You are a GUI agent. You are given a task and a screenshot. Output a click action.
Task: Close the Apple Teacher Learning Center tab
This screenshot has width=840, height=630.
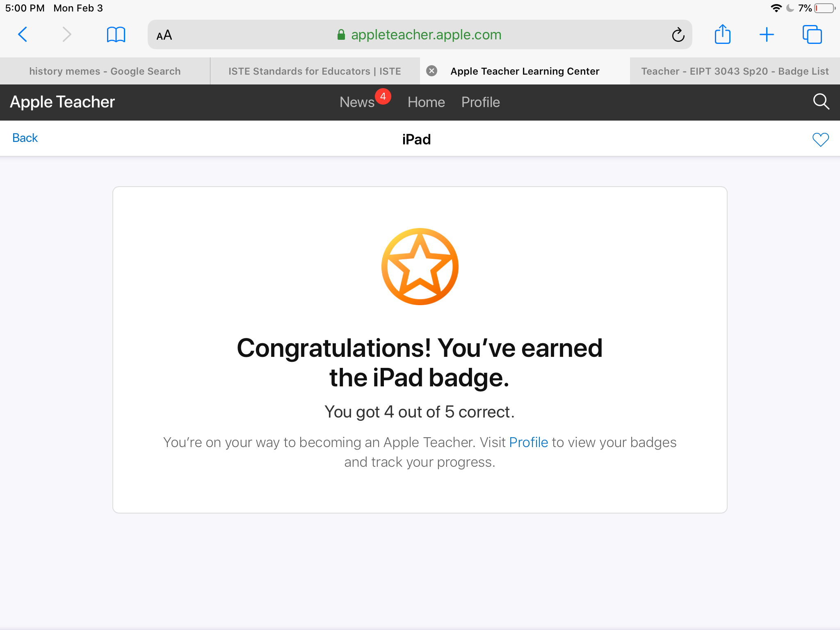pos(431,71)
